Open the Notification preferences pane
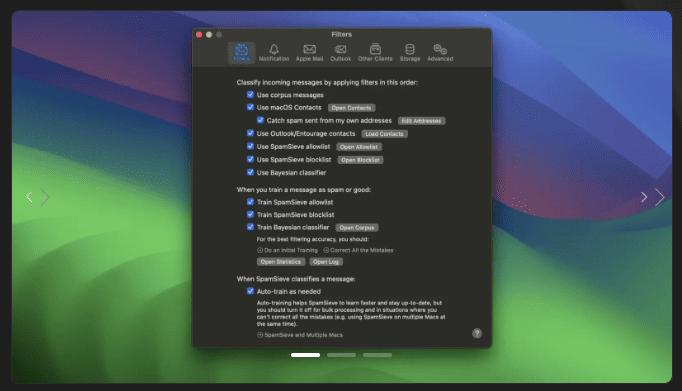682x391 pixels. coord(274,53)
